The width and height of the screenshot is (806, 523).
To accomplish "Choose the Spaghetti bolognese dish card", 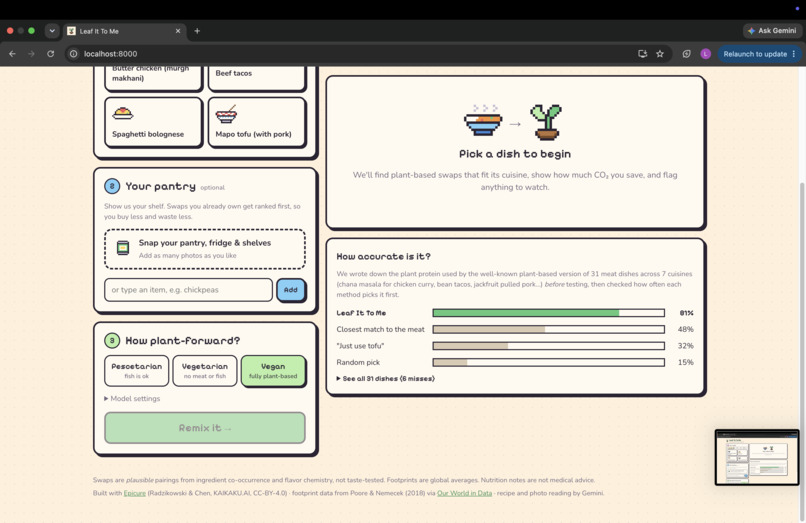I will tap(153, 122).
